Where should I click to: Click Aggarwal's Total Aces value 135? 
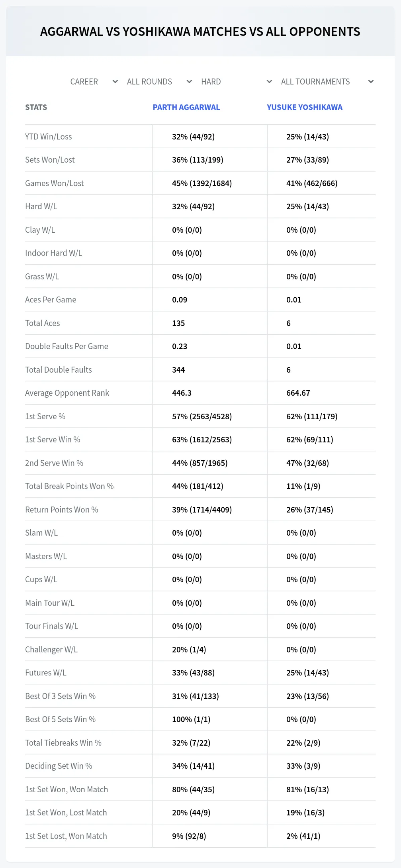[x=178, y=323]
